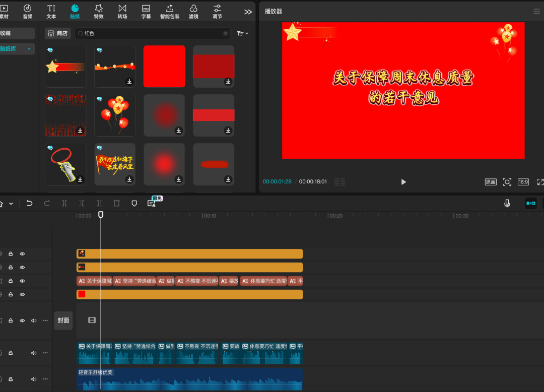
Task: Open the 滤镜 filters panel
Action: (x=193, y=11)
